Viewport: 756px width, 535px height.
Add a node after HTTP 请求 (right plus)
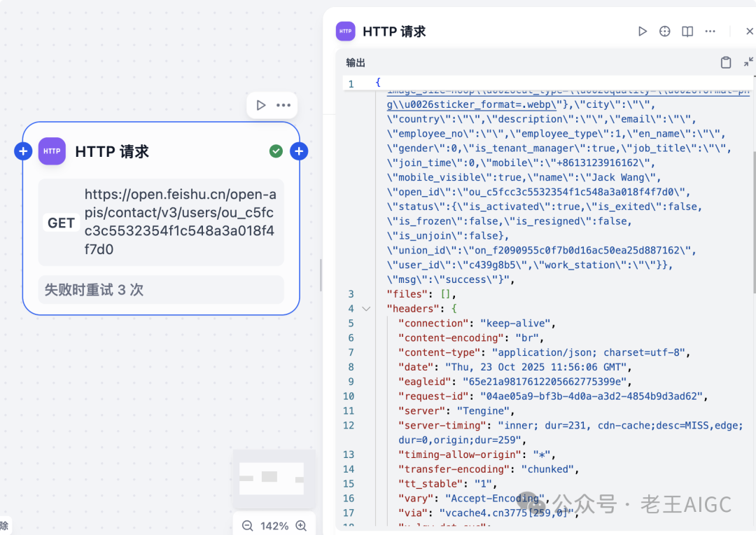(299, 151)
